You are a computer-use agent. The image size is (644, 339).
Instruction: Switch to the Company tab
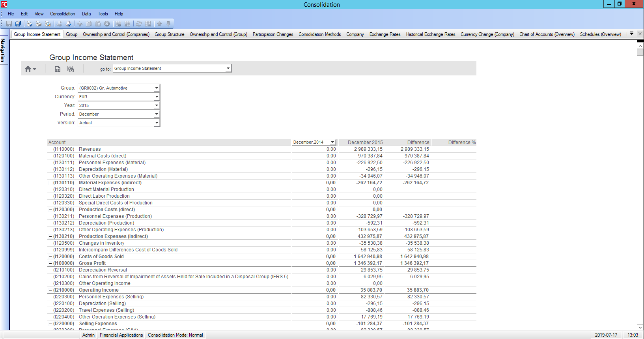(355, 34)
